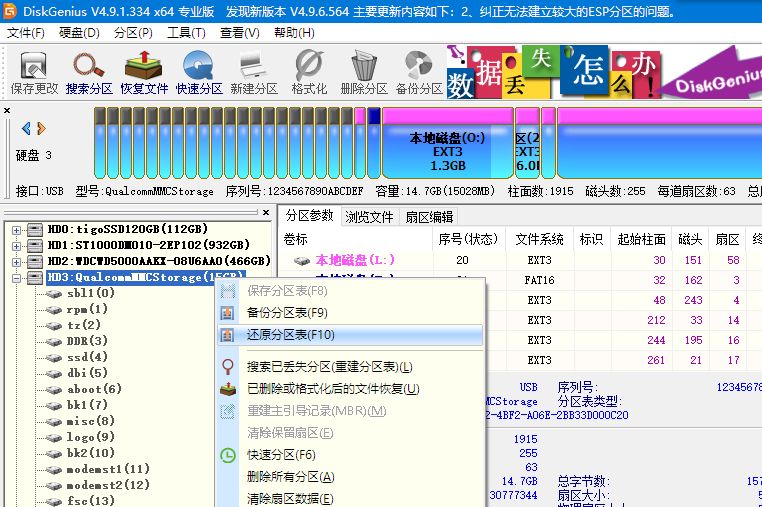Open the 查看(V) menu

[x=240, y=33]
